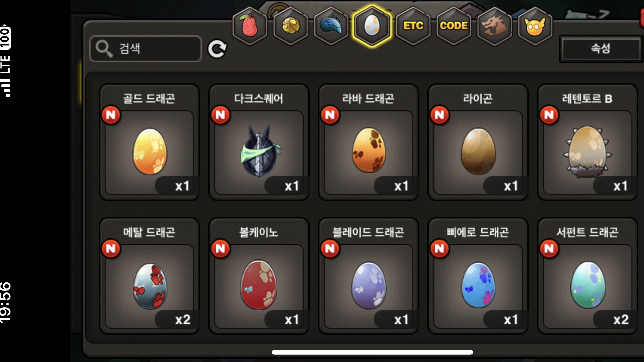Select the red 볼케이노 egg

click(259, 276)
